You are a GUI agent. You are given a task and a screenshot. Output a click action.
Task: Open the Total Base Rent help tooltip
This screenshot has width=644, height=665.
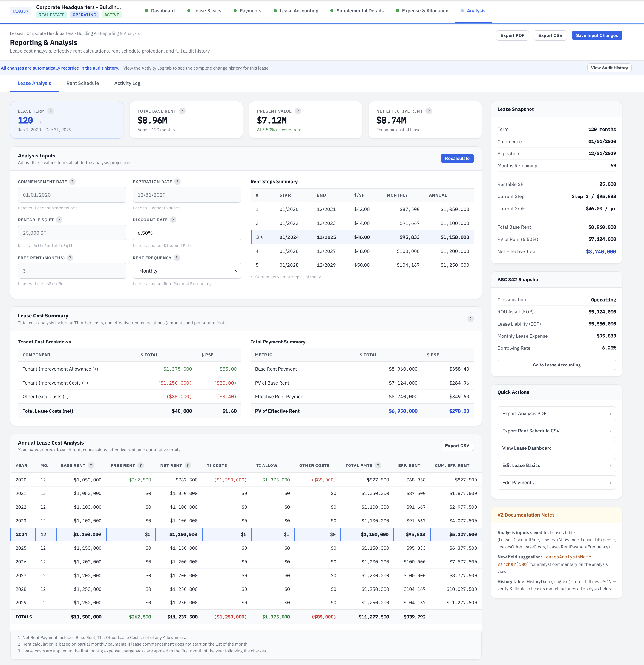182,111
